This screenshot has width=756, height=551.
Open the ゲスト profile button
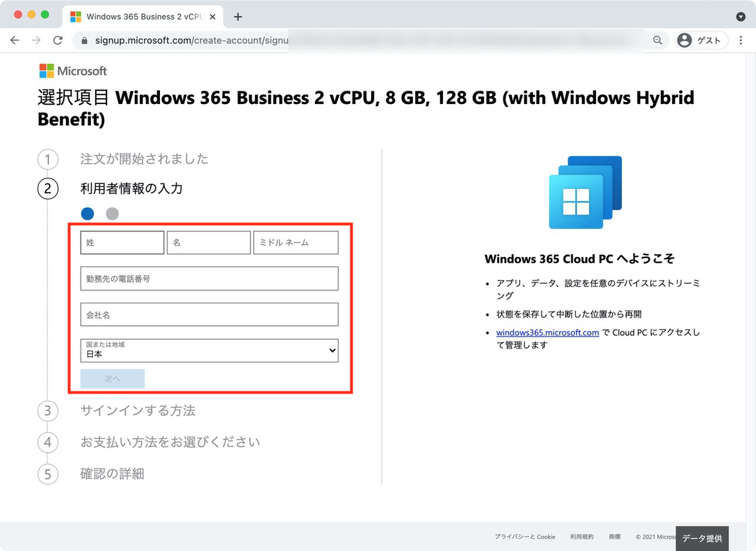pos(701,40)
